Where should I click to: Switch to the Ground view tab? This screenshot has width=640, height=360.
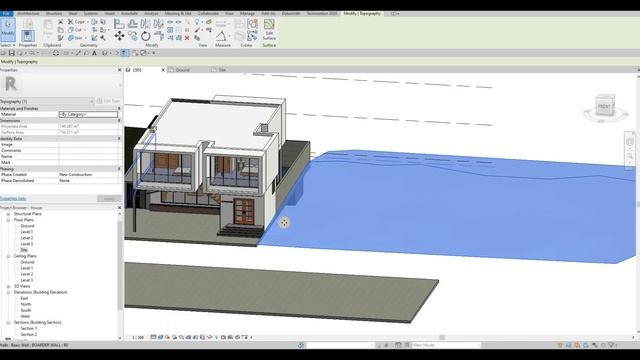(182, 70)
